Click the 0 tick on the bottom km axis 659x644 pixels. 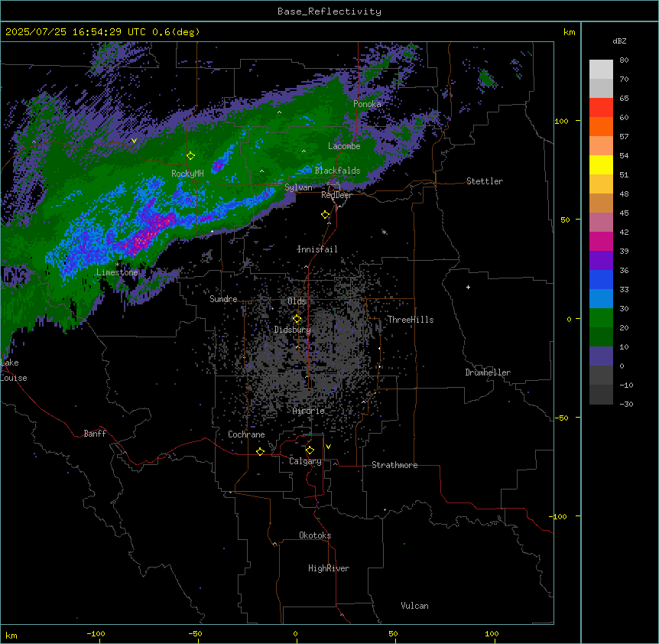295,633
